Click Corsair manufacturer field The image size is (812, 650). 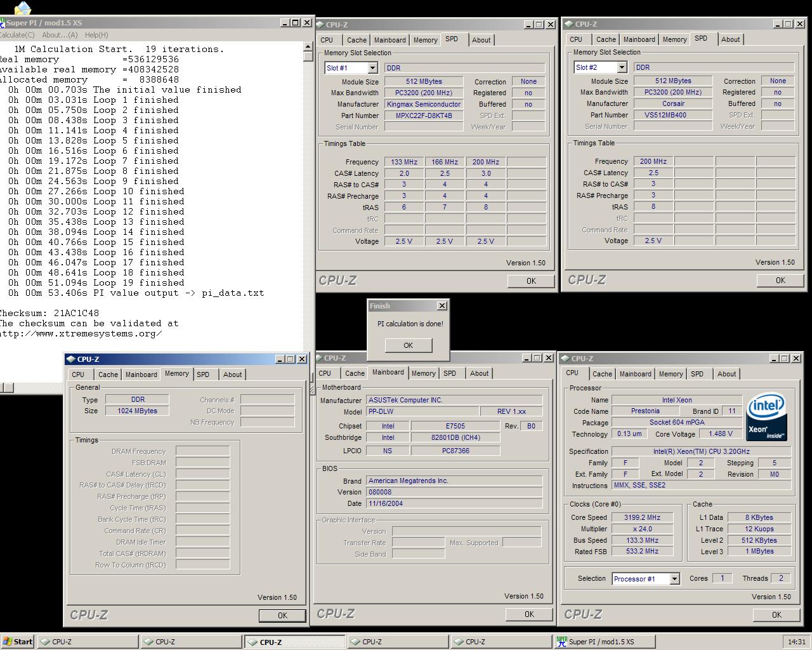tap(673, 103)
